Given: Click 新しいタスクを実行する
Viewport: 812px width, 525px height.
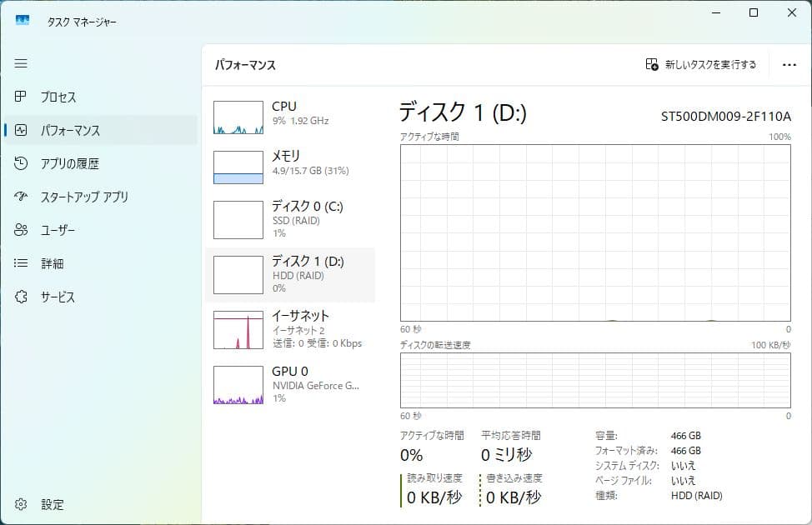Looking at the screenshot, I should (x=703, y=64).
